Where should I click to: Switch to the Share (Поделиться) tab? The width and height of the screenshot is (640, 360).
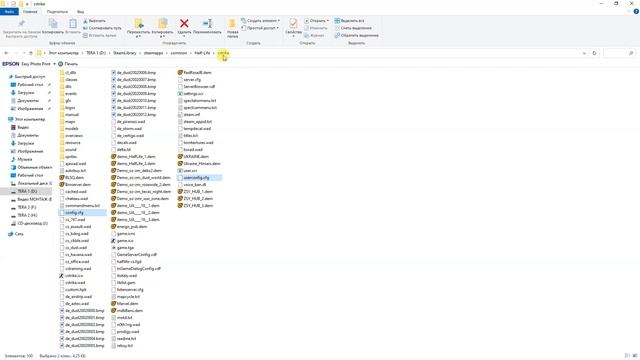click(x=57, y=12)
